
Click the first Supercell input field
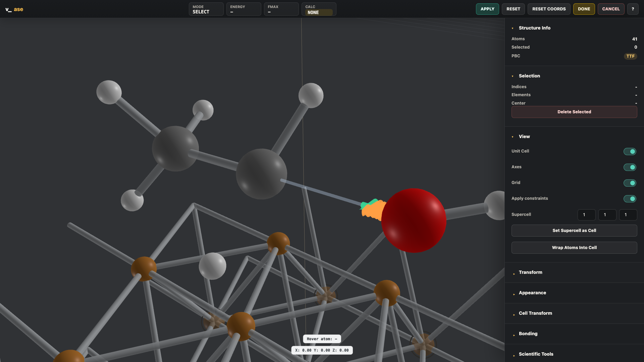click(586, 215)
